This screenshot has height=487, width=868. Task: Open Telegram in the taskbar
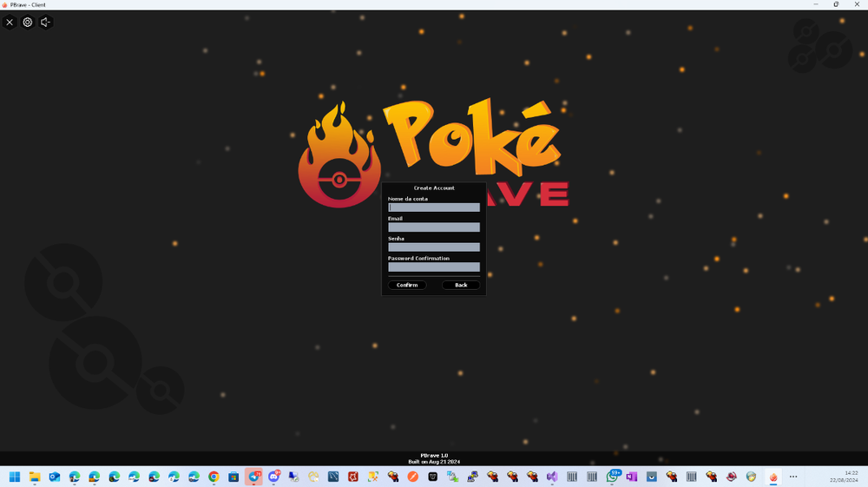(x=253, y=477)
